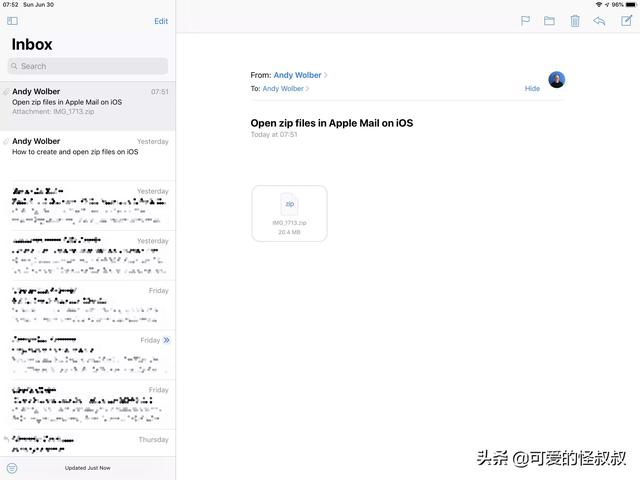Screen dimensions: 640x480
Task: Toggle the mailboxes sidebar icon
Action: click(12, 21)
